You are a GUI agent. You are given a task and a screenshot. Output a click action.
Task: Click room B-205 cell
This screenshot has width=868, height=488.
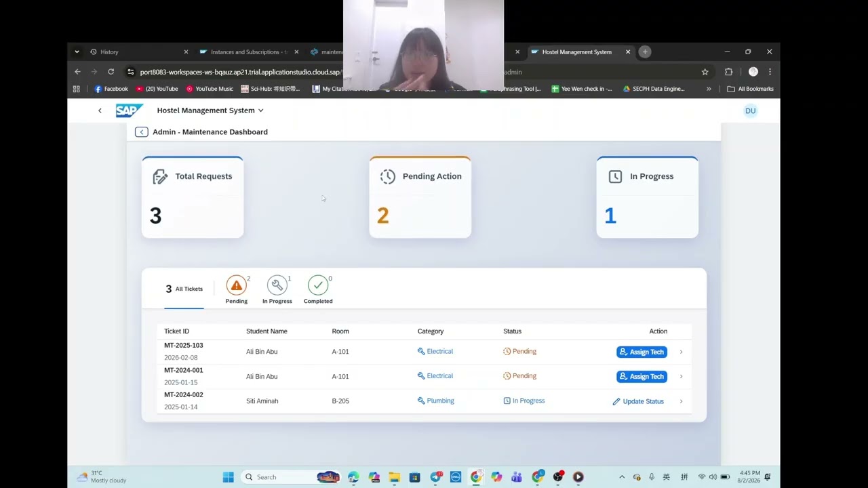point(340,401)
